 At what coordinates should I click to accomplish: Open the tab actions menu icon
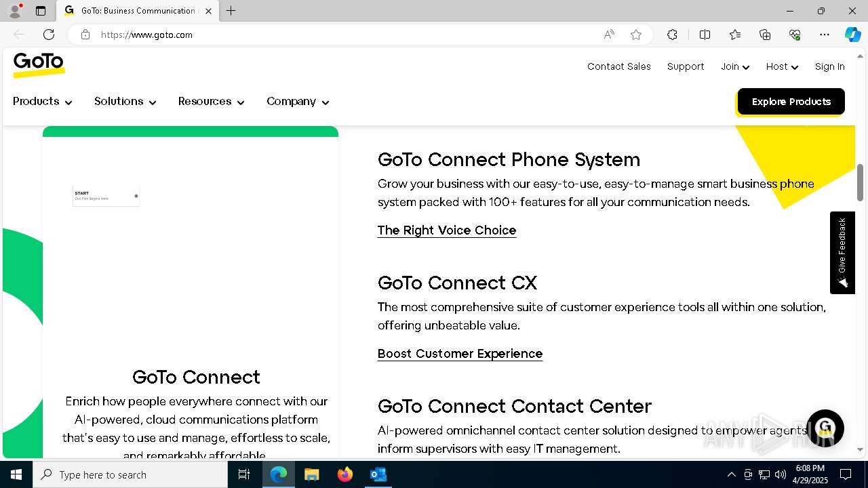pos(41,11)
